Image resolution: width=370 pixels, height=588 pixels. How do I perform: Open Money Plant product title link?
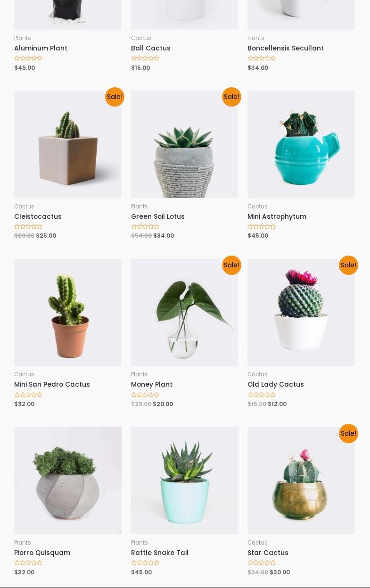[x=152, y=384]
